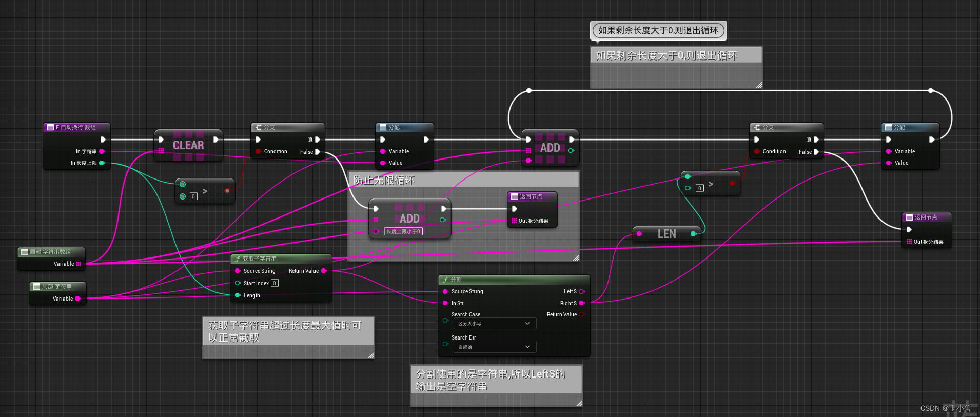980x417 pixels.
Task: Click the Return Value pin on 获取子字符串
Action: [x=324, y=271]
